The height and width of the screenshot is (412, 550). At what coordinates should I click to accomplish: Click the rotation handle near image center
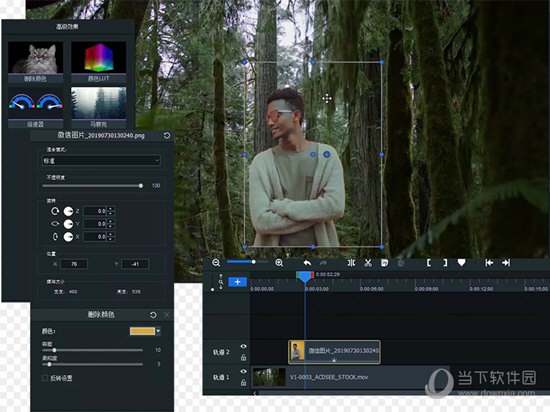[327, 154]
